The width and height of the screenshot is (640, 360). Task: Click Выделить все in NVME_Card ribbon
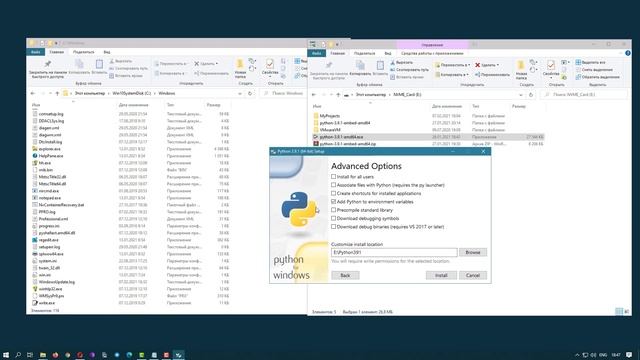(x=591, y=62)
